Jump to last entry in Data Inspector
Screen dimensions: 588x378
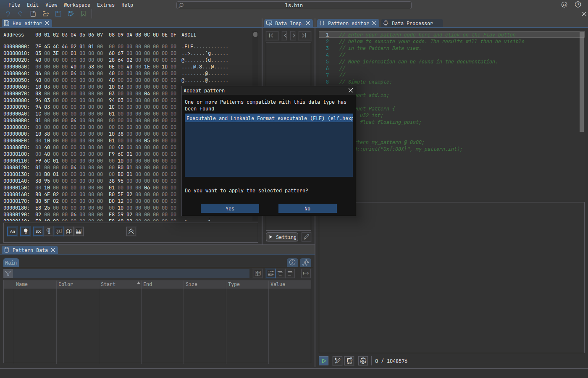click(x=305, y=35)
